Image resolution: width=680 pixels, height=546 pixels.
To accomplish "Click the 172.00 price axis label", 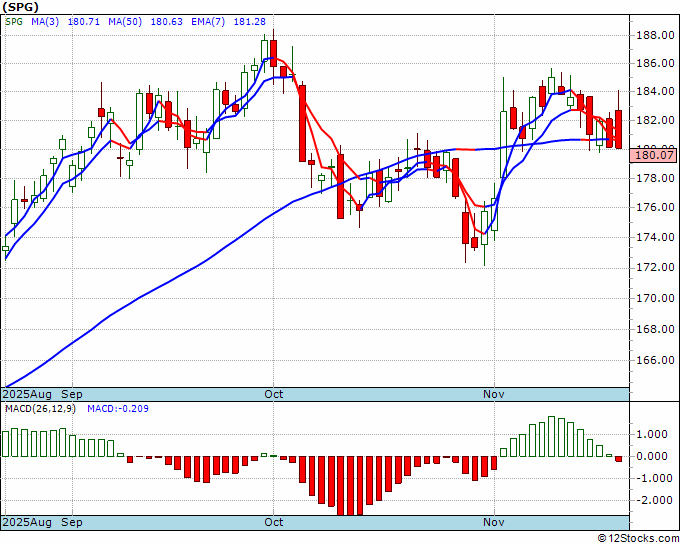I will point(655,267).
